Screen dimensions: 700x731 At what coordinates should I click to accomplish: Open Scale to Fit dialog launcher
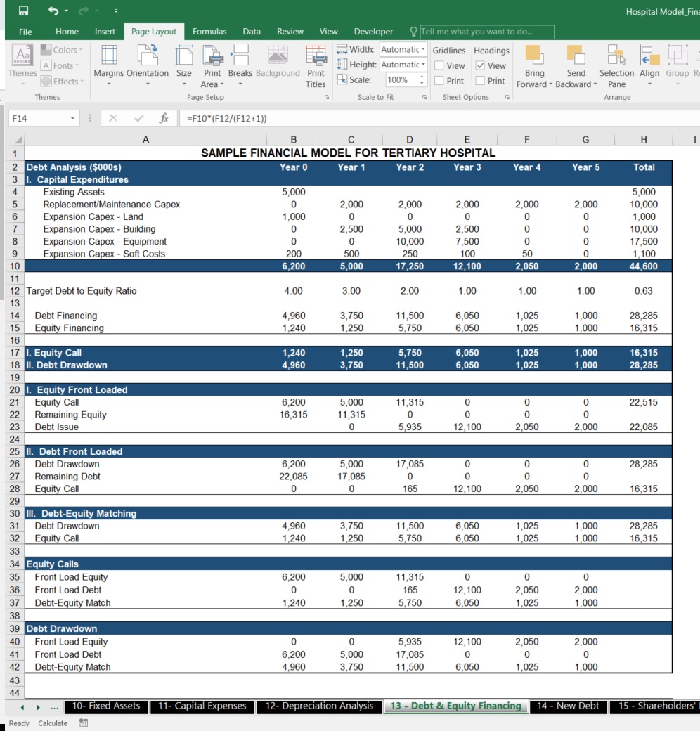[x=424, y=98]
